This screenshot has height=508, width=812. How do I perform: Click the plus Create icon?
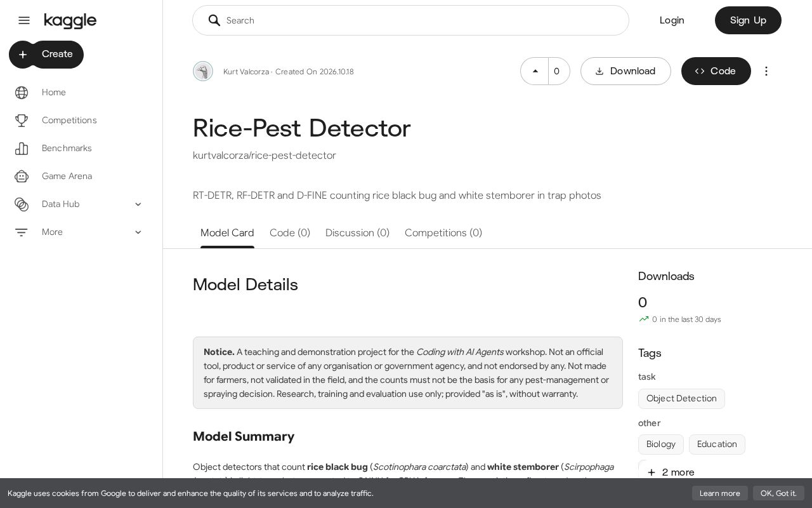point(23,55)
